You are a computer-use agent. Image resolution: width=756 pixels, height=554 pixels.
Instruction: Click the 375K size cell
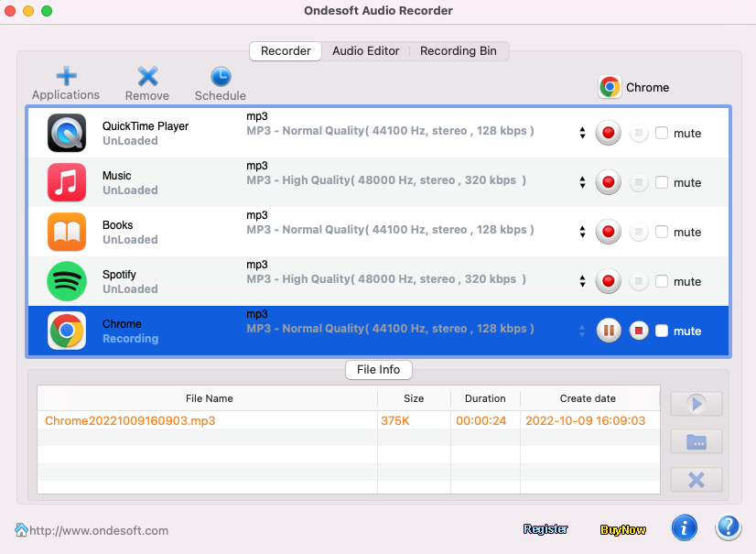coord(394,421)
